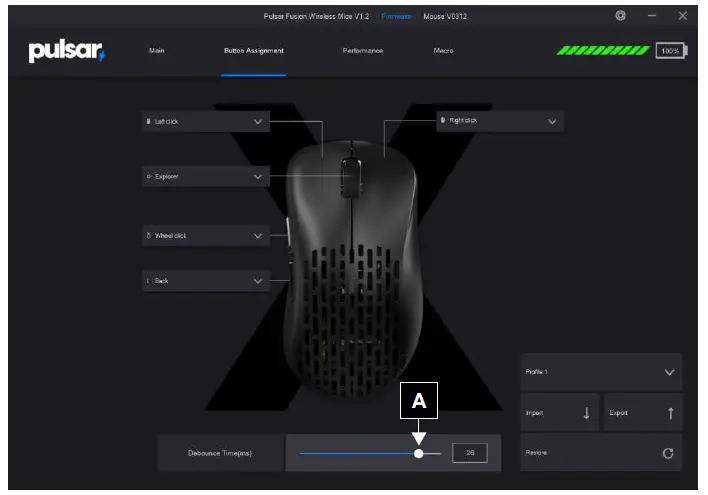The height and width of the screenshot is (495, 708).
Task: Switch to the Main tab
Action: pos(157,51)
